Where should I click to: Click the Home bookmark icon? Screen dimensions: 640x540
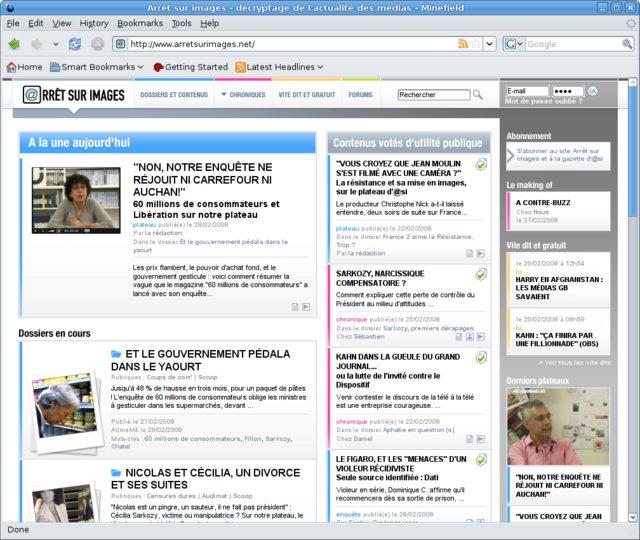pos(11,67)
